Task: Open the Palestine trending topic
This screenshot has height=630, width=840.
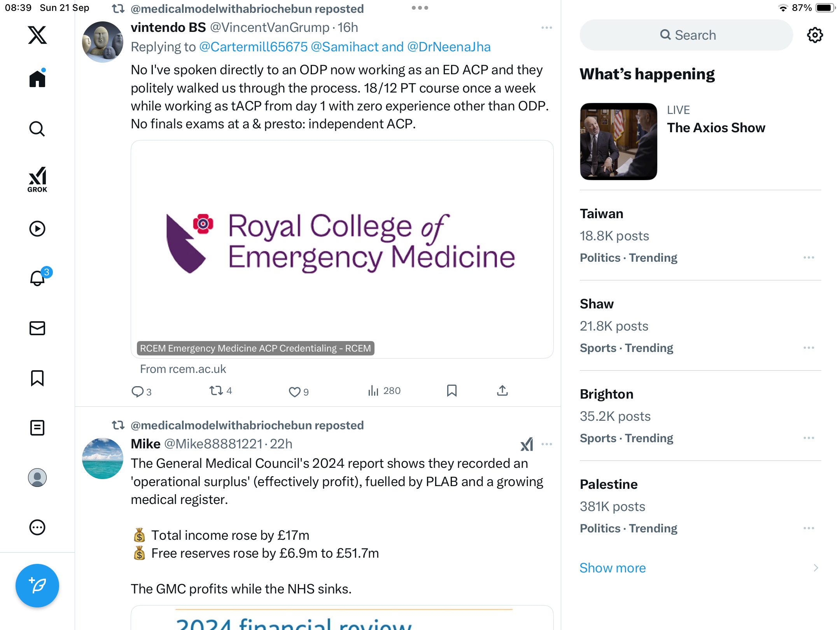Action: coord(609,485)
